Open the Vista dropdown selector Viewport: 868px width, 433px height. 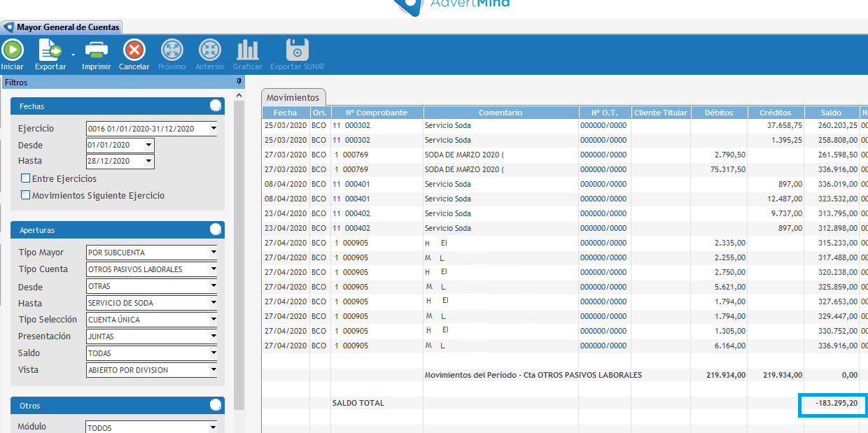tap(213, 370)
